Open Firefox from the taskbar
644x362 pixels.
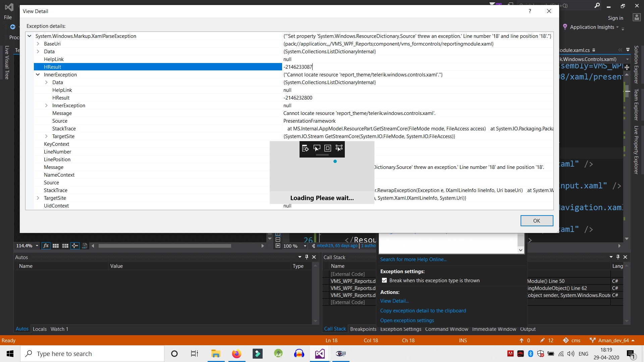pyautogui.click(x=236, y=354)
